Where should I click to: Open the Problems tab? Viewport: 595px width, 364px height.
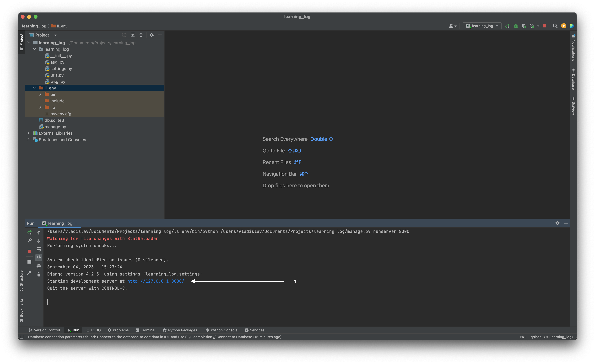pyautogui.click(x=118, y=330)
